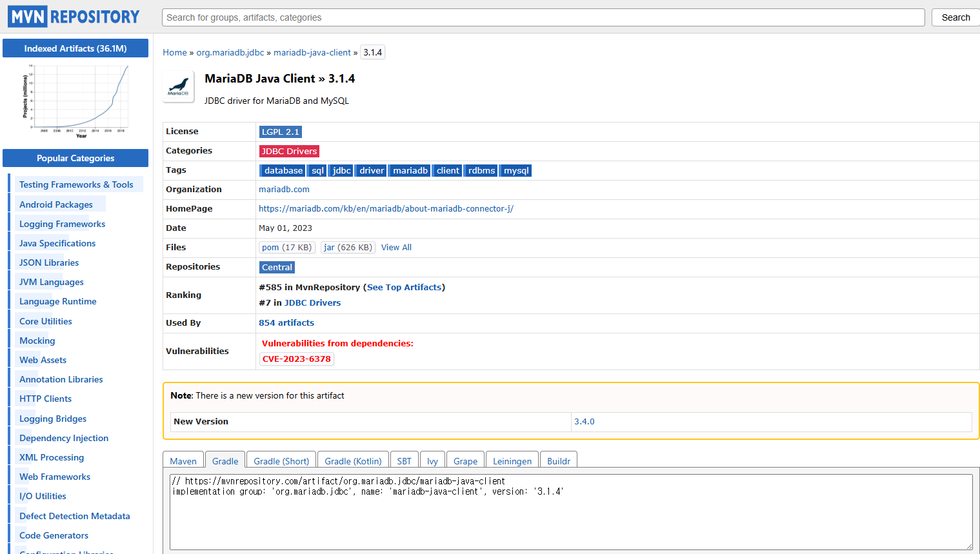Open the 854 artifacts used-by link

[x=286, y=323]
